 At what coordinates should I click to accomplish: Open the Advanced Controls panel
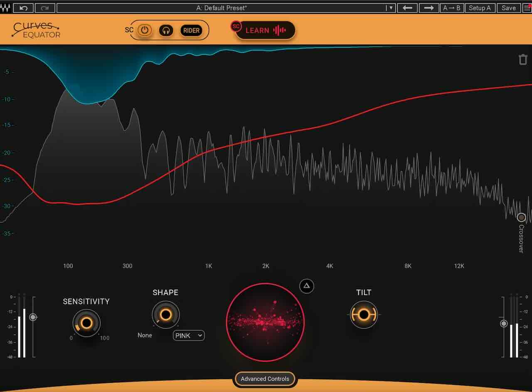pos(265,379)
